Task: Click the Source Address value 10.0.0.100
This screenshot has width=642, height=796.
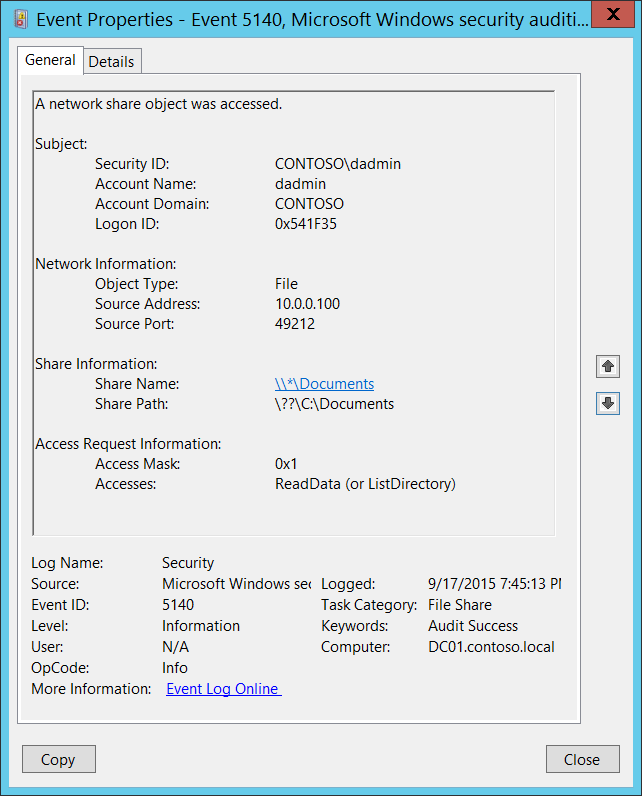Action: [x=308, y=304]
